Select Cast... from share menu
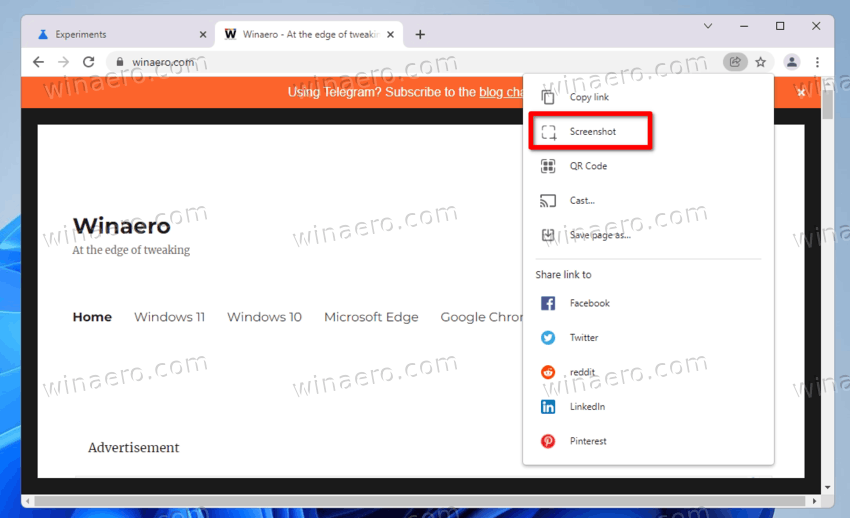The height and width of the screenshot is (518, 850). (x=648, y=200)
